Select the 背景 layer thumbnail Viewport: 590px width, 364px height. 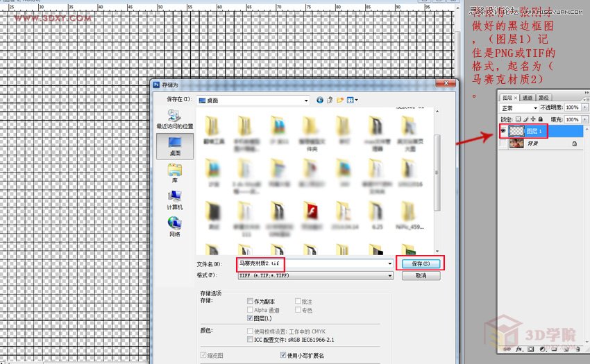tap(516, 144)
